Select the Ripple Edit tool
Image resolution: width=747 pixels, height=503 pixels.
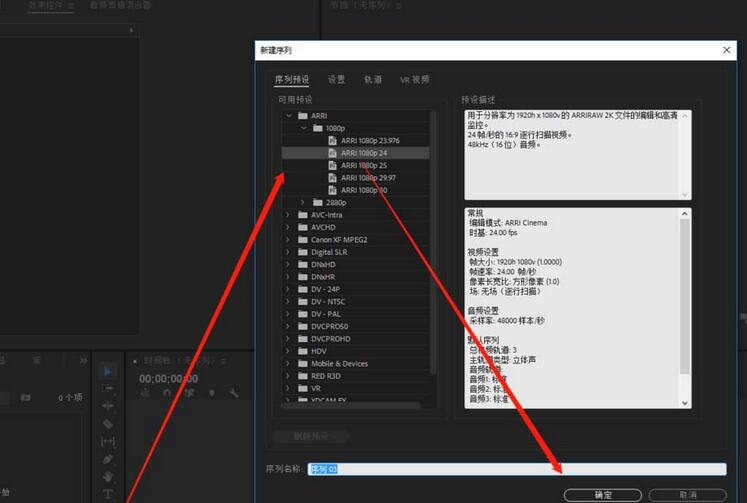(x=108, y=406)
